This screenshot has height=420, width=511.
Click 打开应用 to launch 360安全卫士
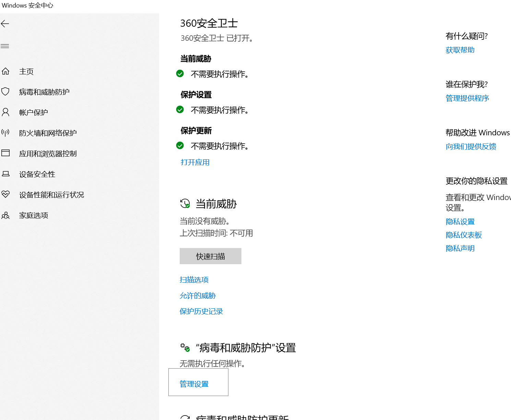(x=194, y=162)
